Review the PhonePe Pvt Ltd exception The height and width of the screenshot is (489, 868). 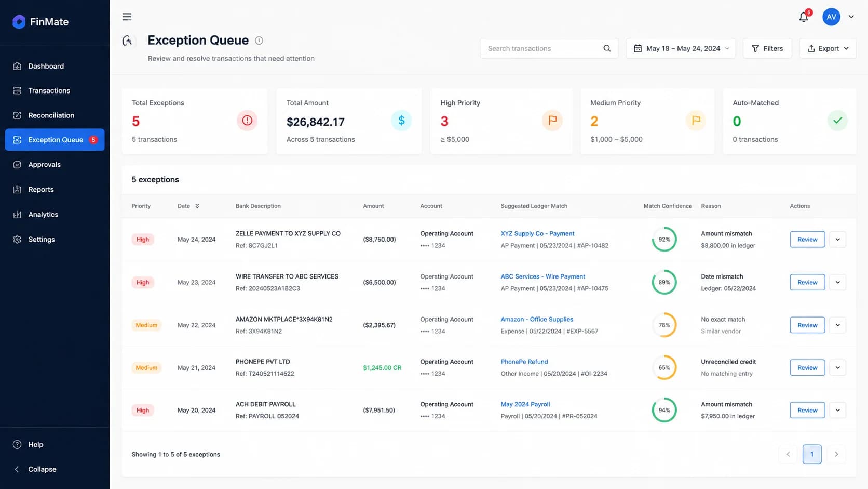(807, 368)
